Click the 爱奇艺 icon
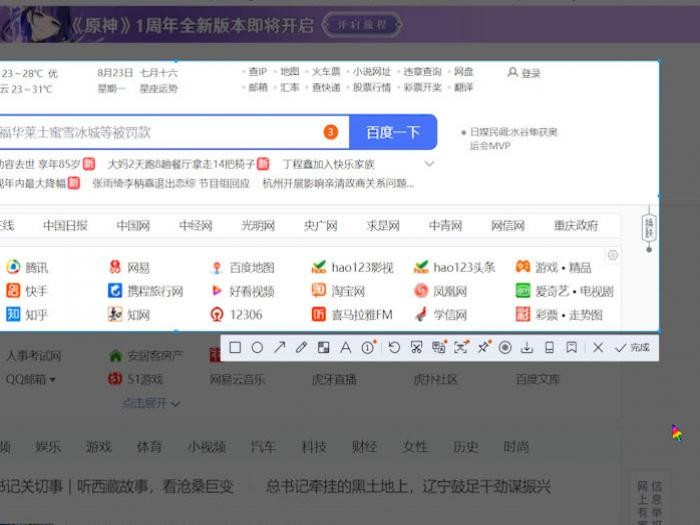 523,290
